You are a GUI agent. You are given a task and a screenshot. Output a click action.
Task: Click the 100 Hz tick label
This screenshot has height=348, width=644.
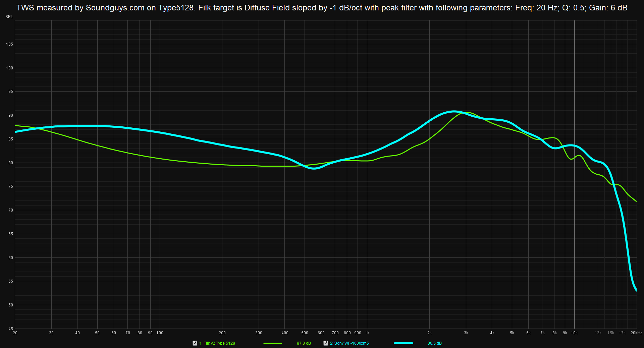(x=160, y=333)
